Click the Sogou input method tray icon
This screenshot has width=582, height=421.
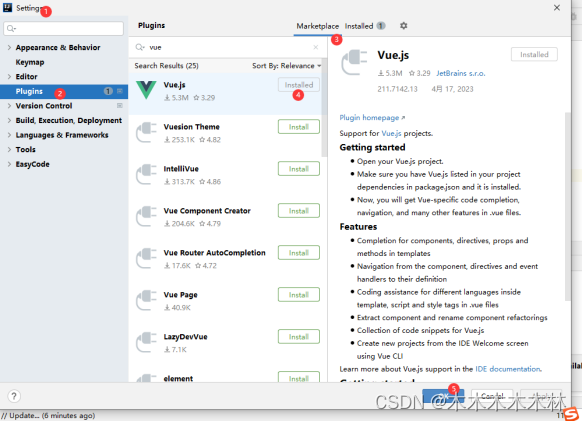click(x=572, y=414)
